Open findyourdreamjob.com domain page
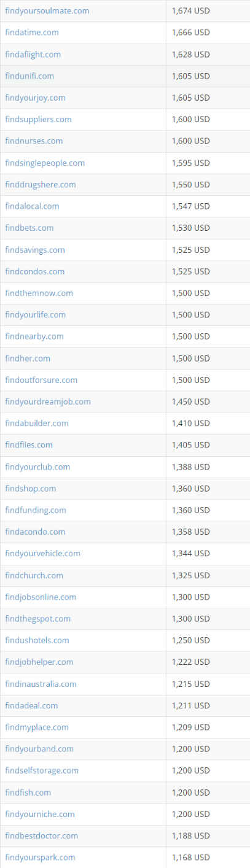The height and width of the screenshot is (868, 250). [x=48, y=401]
